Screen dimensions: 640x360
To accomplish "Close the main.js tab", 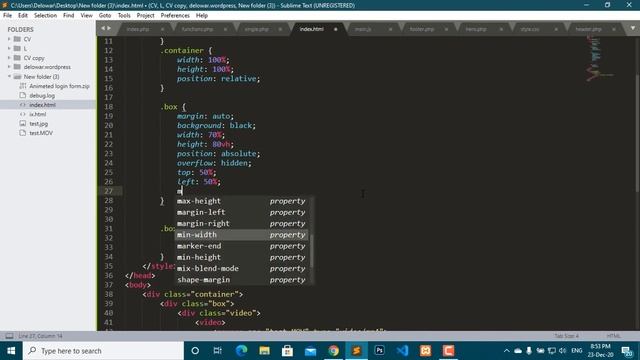I will point(390,29).
